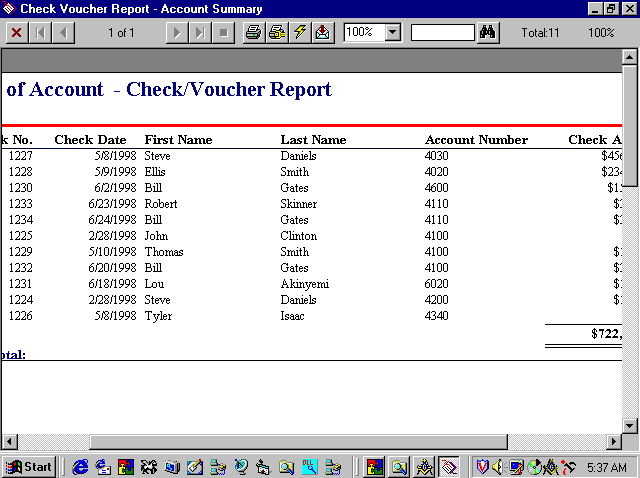Screen dimensions: 640x478
Task: Click the red X close-view toolbar button
Action: coord(17,33)
